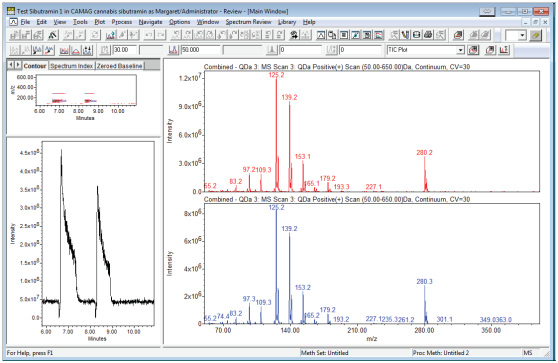Select the Zeroed Baseline tab
Screen dimensions: 558x363
pos(120,66)
